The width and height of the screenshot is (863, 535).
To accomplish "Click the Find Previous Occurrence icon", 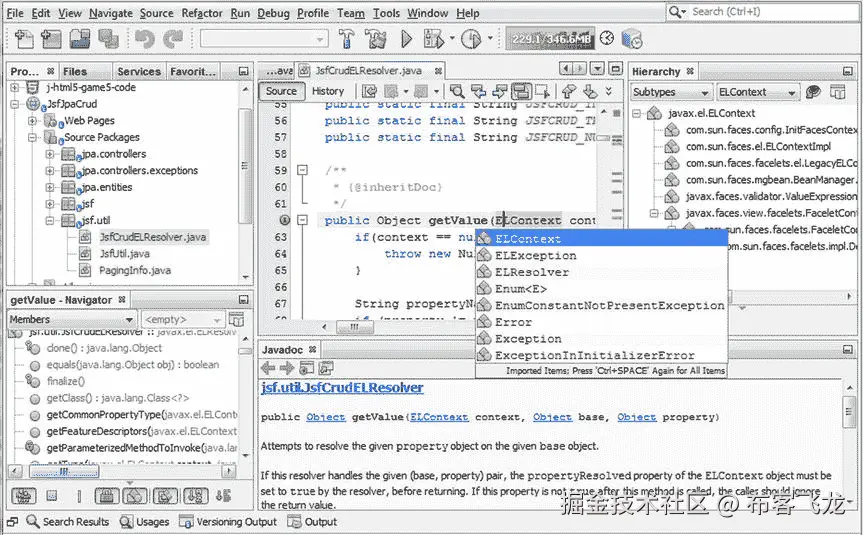I will point(478,91).
